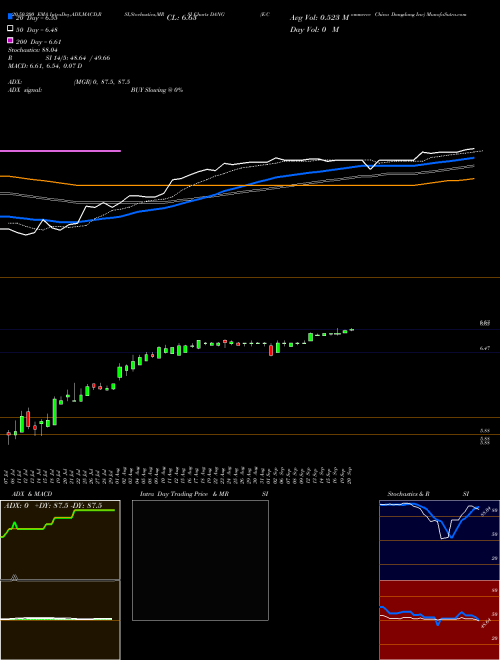Select the 'MACD: 6.61, 6.54, 0.07 D' line
The image size is (500, 660).
[x=45, y=66]
